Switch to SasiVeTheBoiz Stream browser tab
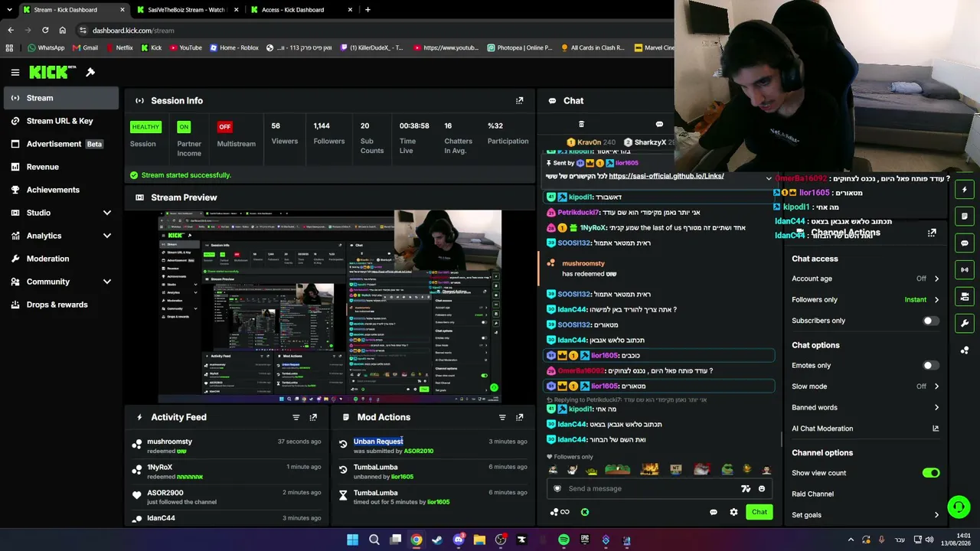 pyautogui.click(x=186, y=10)
